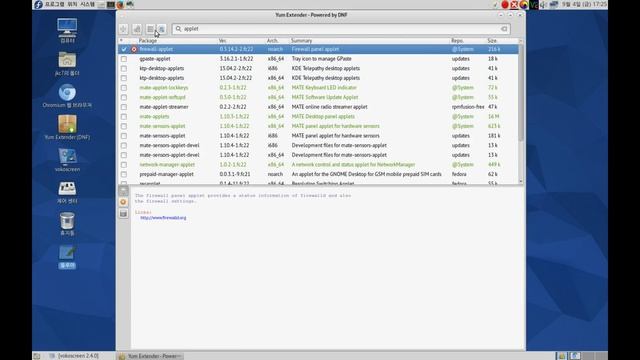Check the mate-applets package checkbox

[x=124, y=117]
